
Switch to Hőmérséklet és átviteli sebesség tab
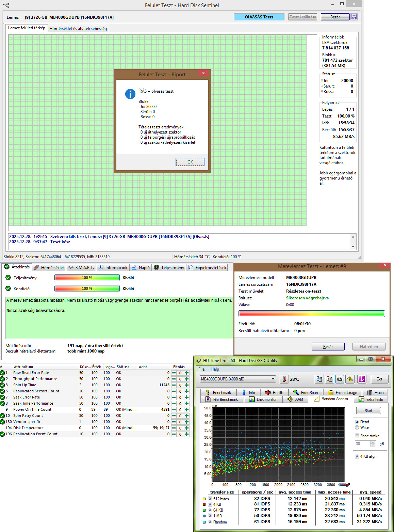pyautogui.click(x=78, y=29)
